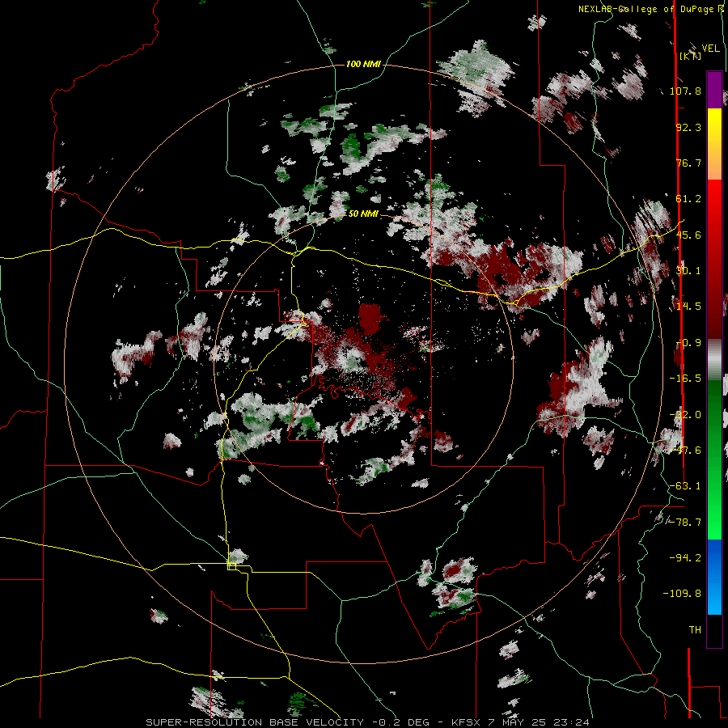Click the KFSX station identifier in the caption
This screenshot has width=728, height=728.
click(468, 722)
